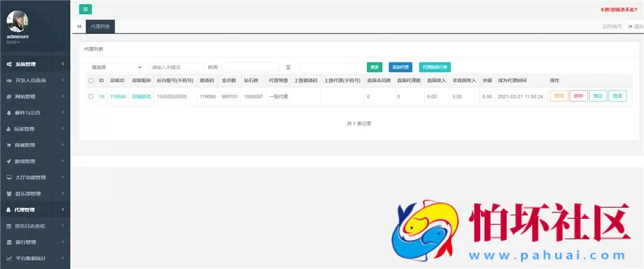Click the diamond count value 1000097
The image size is (644, 269).
pyautogui.click(x=253, y=97)
